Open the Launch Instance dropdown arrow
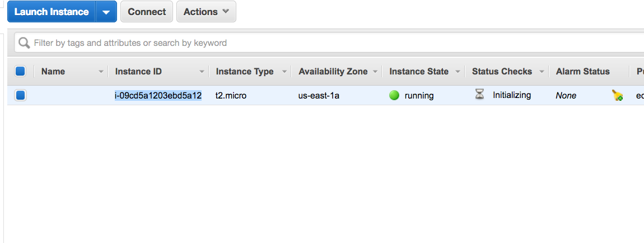The image size is (644, 243). 106,12
